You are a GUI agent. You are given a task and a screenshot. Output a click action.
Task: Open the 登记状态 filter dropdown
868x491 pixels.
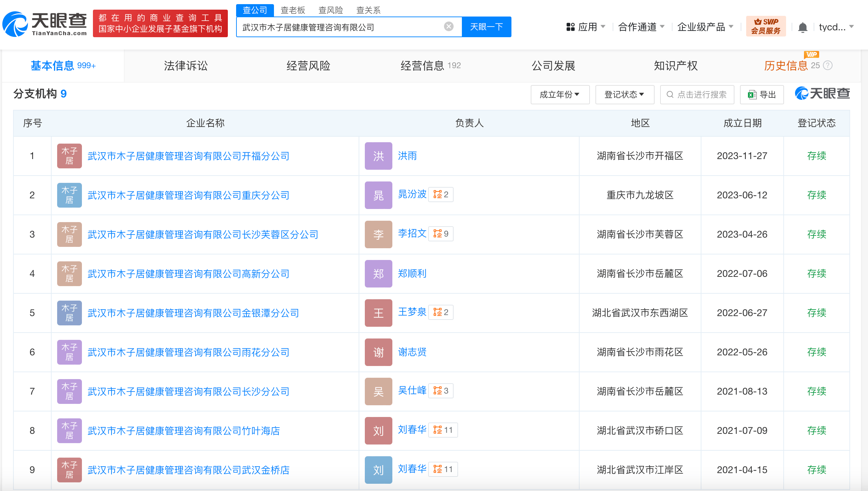(624, 94)
